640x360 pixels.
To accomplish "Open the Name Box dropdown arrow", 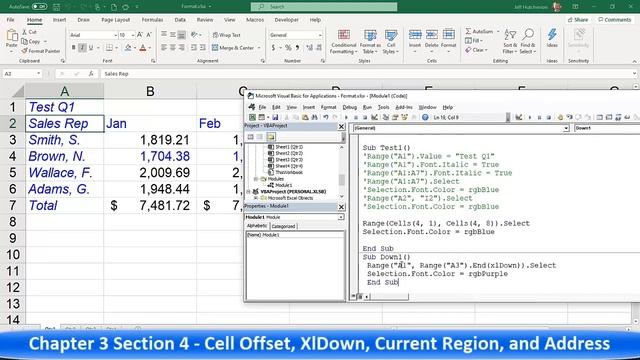I will (38, 73).
